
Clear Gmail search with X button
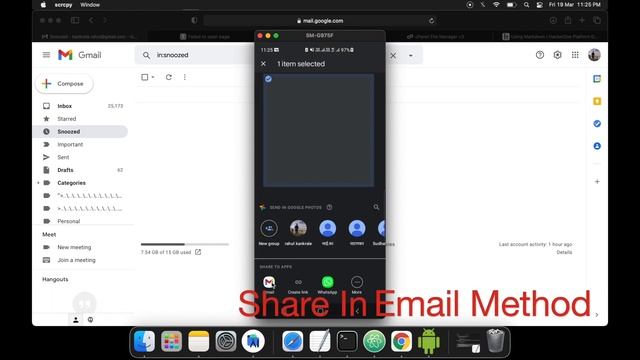pyautogui.click(x=393, y=55)
